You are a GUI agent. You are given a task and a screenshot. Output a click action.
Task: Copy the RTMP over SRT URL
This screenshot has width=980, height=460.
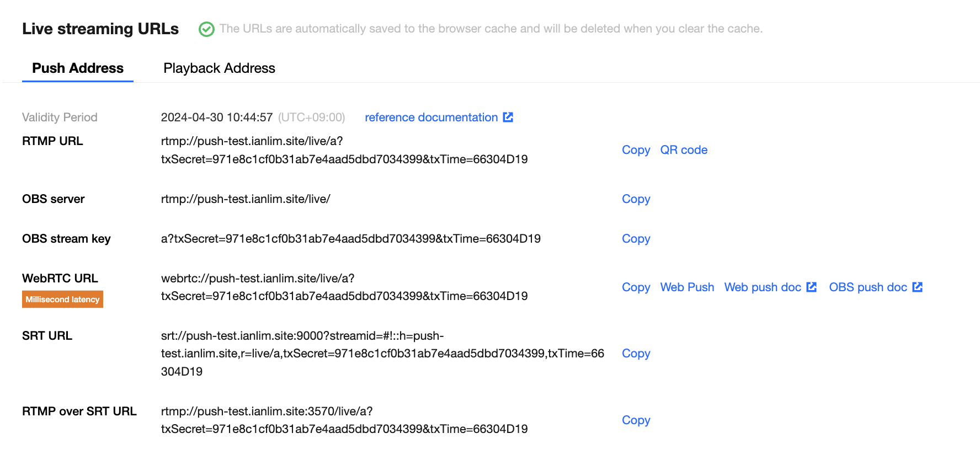pyautogui.click(x=636, y=420)
